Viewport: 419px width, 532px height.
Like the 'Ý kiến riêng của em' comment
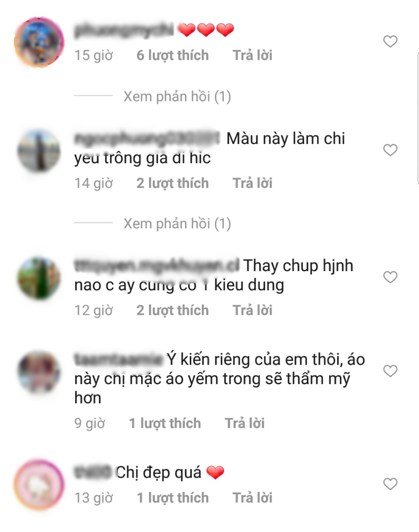pos(390,371)
